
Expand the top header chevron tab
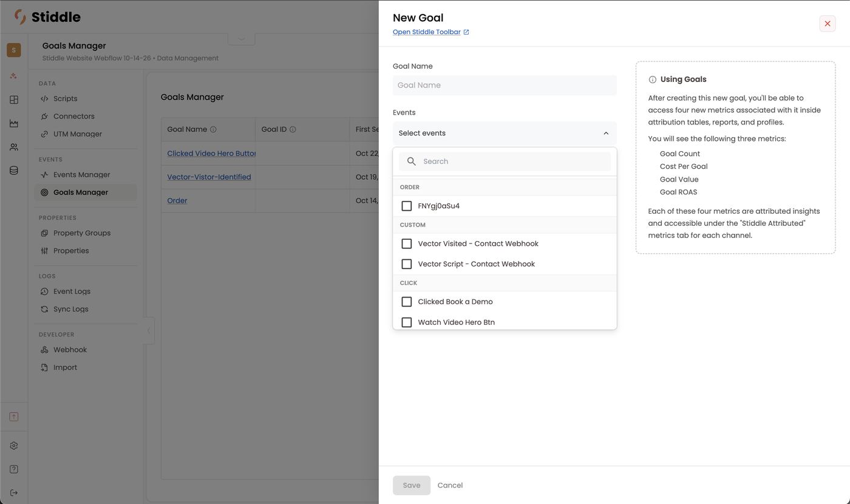242,38
